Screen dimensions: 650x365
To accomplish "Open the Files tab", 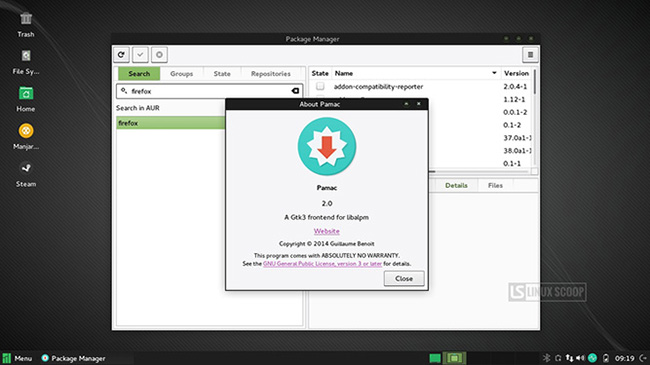I will tap(495, 185).
